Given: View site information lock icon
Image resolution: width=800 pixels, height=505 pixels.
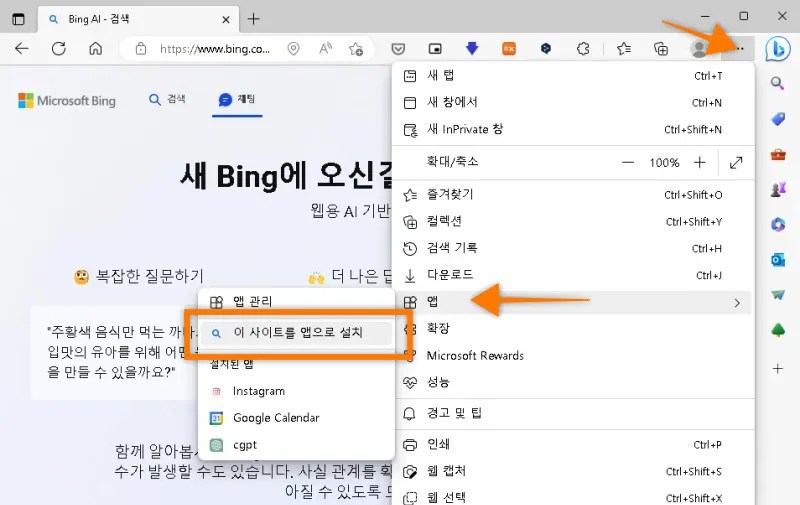Looking at the screenshot, I should coord(141,49).
